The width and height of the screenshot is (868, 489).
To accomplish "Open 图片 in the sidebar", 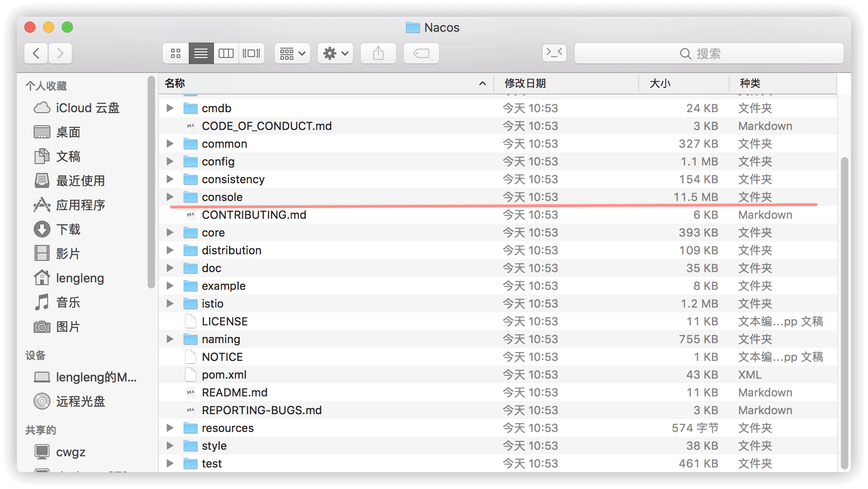I will point(57,327).
